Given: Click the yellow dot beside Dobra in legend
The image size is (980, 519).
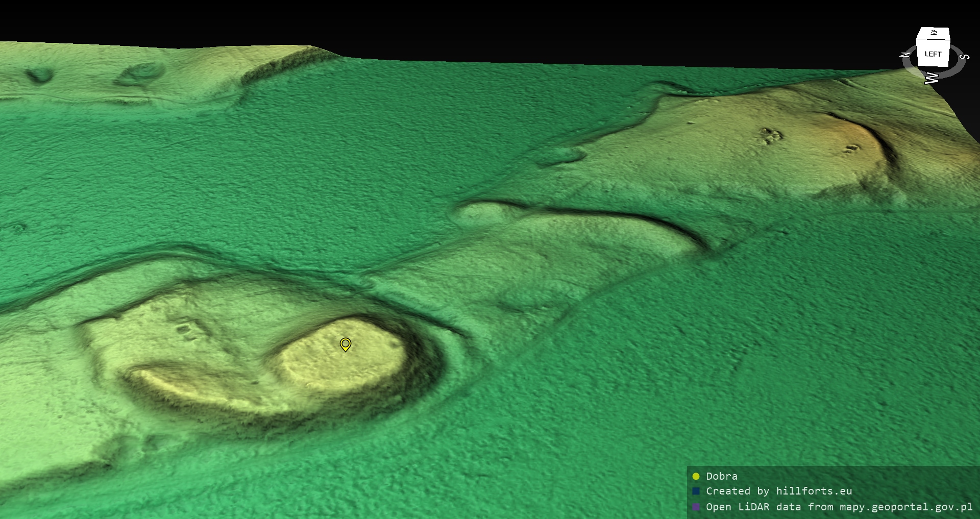Looking at the screenshot, I should click(x=696, y=476).
